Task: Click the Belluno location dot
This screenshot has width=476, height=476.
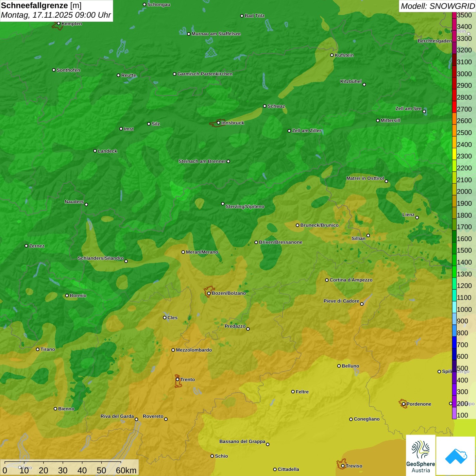Action: tap(339, 366)
